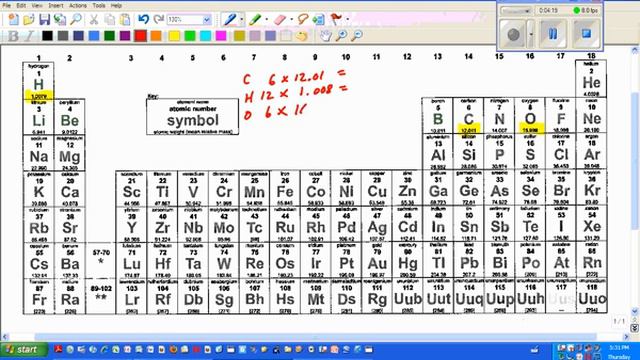
Task: Click the red Flag tool
Action: [336, 19]
